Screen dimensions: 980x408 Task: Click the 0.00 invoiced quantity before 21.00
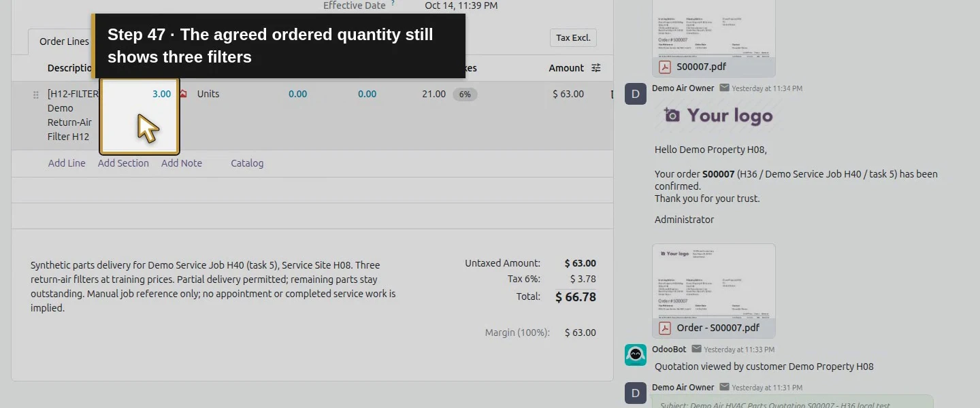tap(367, 94)
